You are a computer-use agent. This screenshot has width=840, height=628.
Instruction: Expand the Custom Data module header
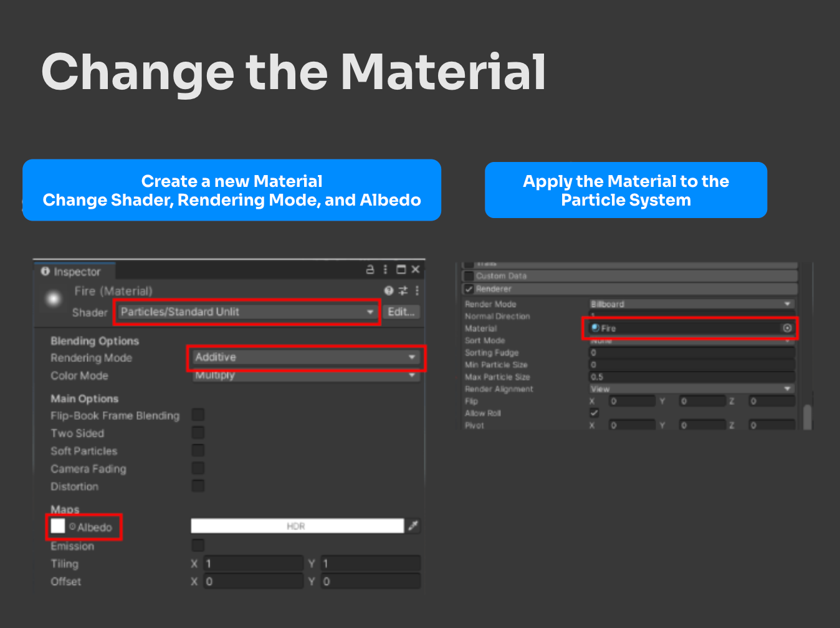tap(629, 276)
